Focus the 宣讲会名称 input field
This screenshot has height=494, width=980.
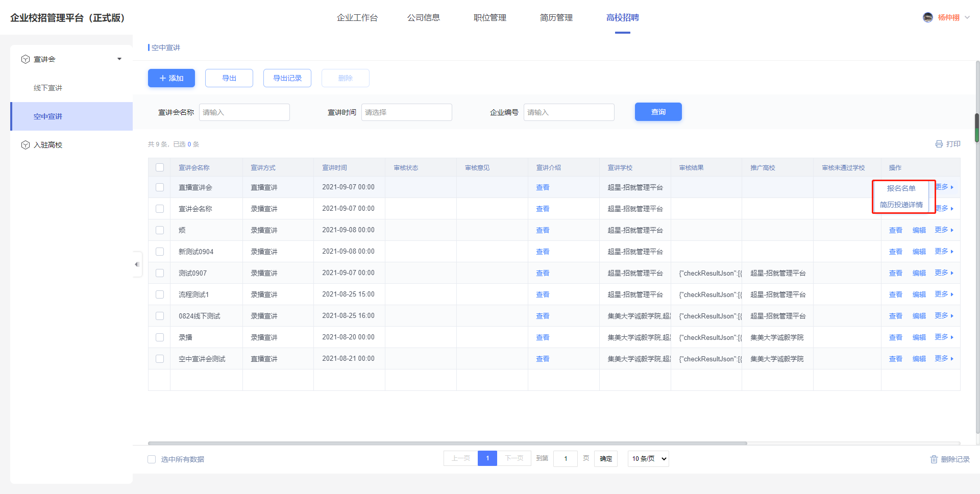pos(244,112)
